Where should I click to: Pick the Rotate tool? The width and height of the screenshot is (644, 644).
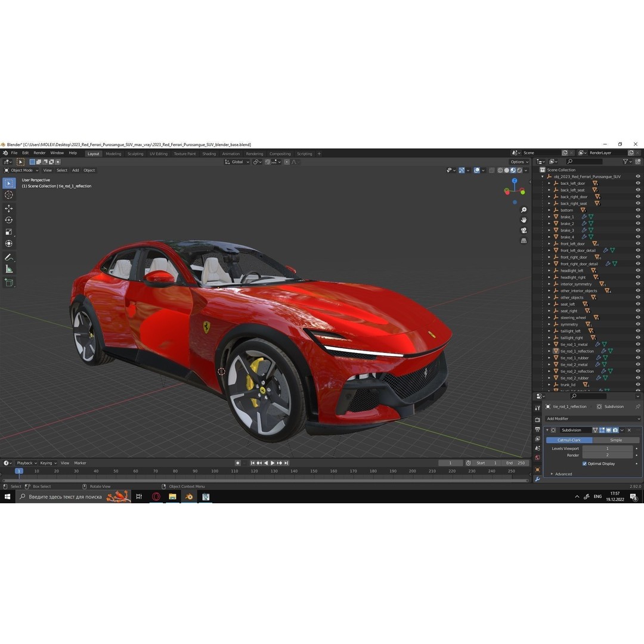click(8, 220)
